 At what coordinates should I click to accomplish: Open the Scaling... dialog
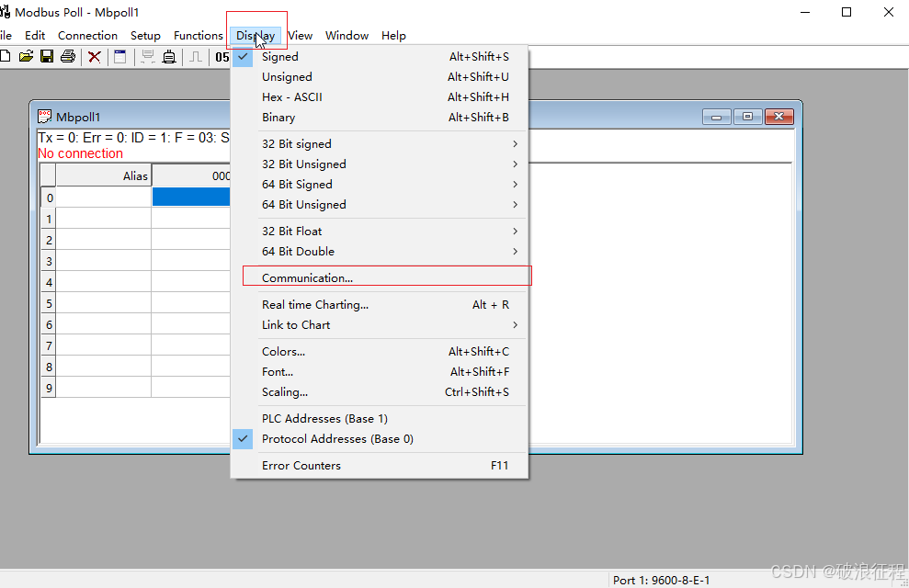pyautogui.click(x=380, y=392)
